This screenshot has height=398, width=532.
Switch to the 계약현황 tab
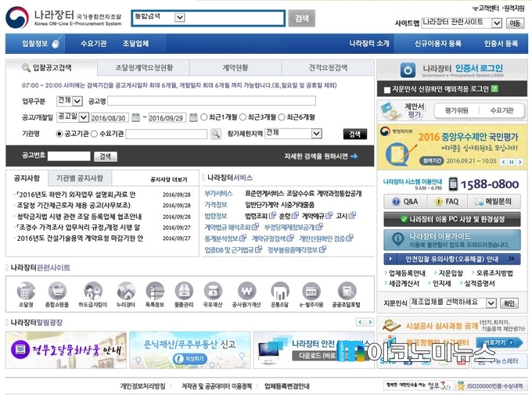pyautogui.click(x=235, y=68)
